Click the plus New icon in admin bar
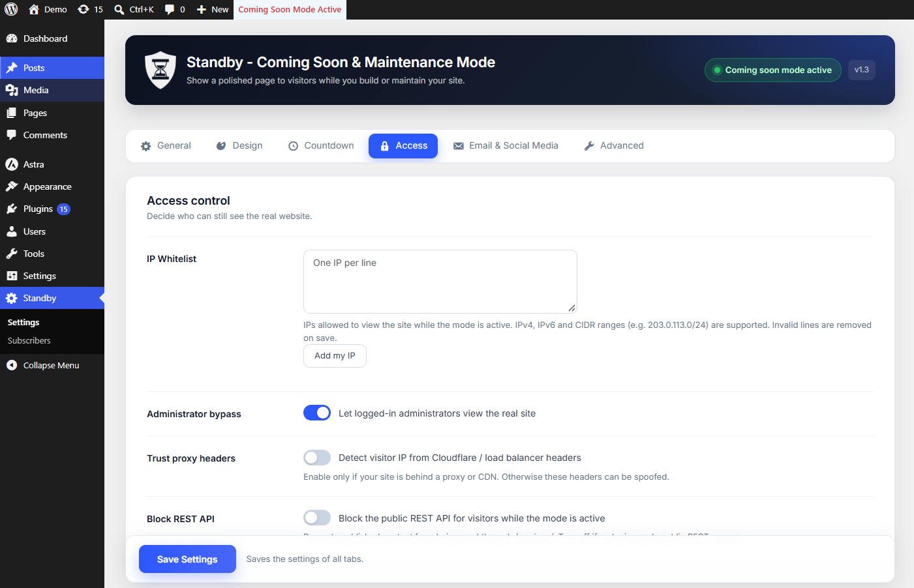The height and width of the screenshot is (588, 914). [202, 9]
